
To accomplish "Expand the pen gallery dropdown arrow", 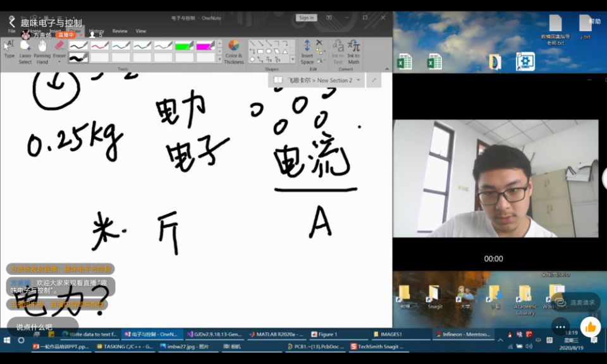I will tap(219, 59).
